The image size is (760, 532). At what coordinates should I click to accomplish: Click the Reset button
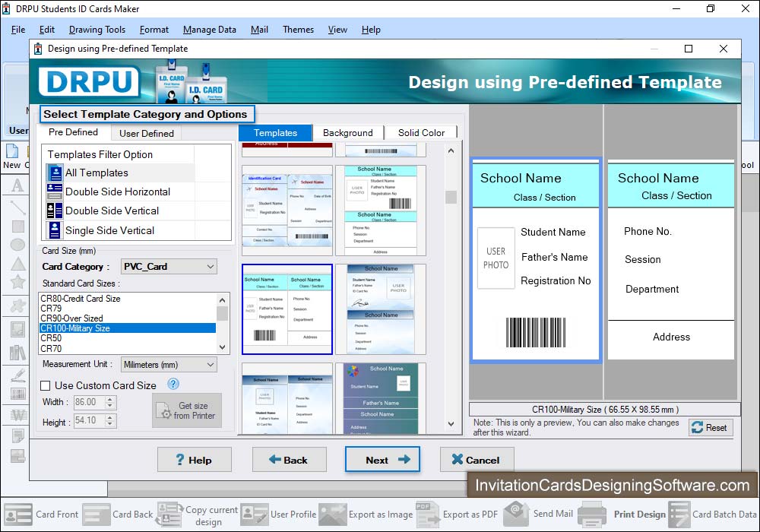coord(710,428)
